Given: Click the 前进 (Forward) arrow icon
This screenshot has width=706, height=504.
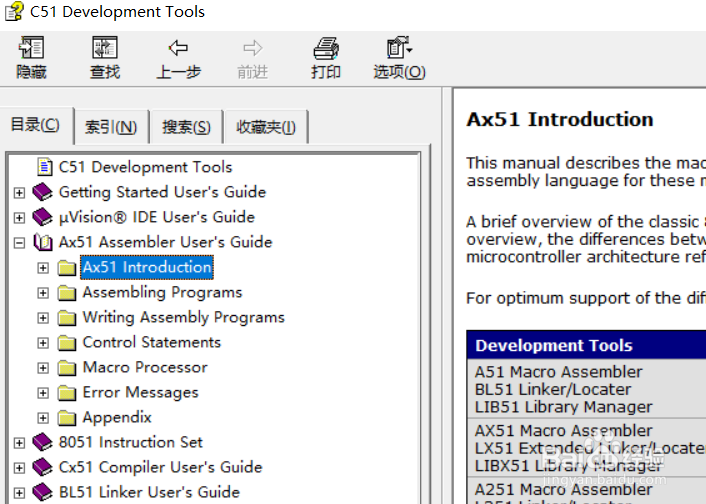Looking at the screenshot, I should 252,48.
